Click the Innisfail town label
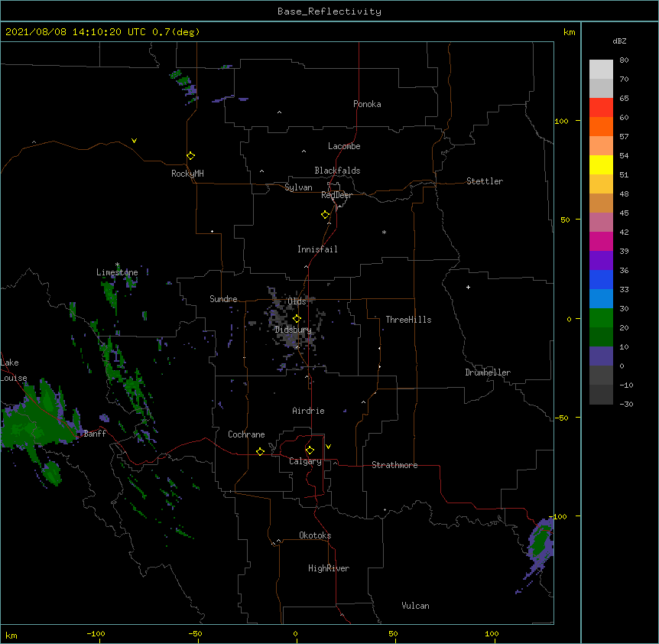 point(317,249)
